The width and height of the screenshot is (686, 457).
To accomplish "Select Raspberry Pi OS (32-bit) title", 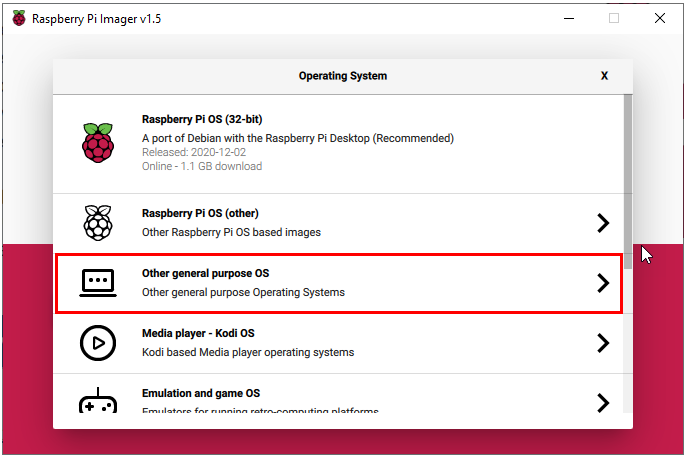I will point(202,119).
